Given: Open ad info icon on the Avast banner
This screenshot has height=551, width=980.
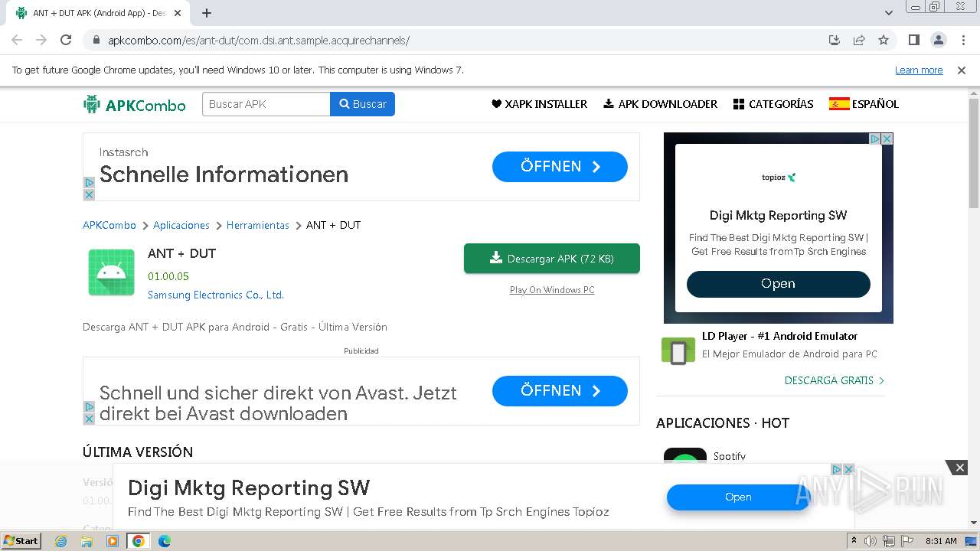Looking at the screenshot, I should pos(89,407).
